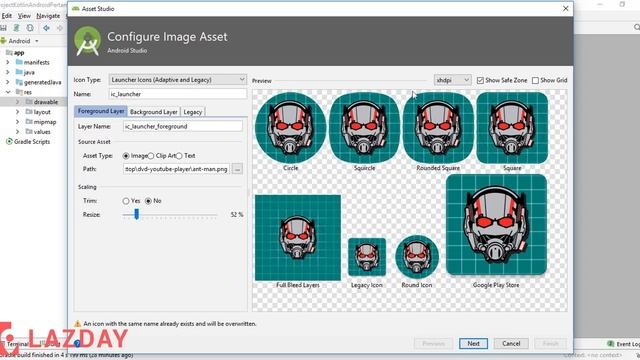Viewport: 640px width, 360px height.
Task: Click the Path text field
Action: [176, 169]
